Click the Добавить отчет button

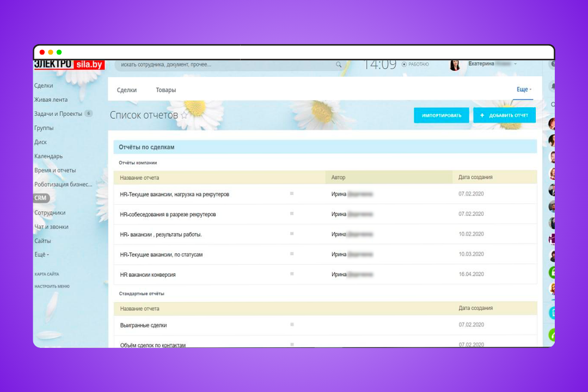click(x=504, y=115)
